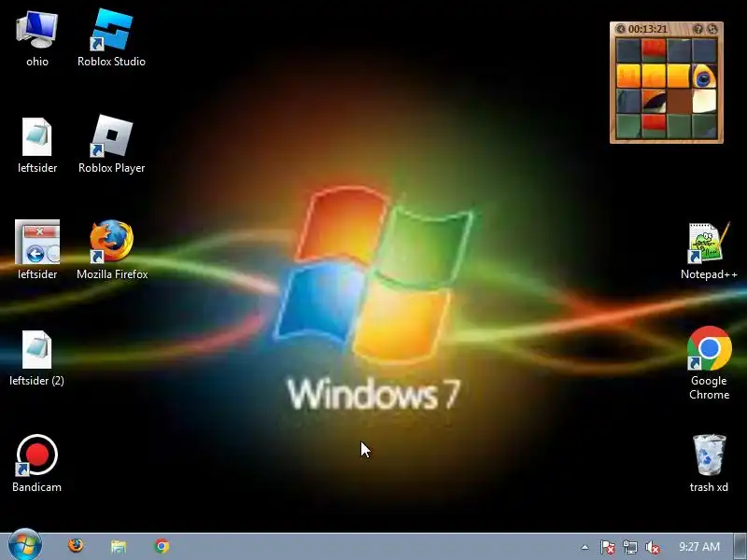Viewport: 747px width, 560px height.
Task: Open Windows Explorer from the taskbar
Action: click(119, 546)
